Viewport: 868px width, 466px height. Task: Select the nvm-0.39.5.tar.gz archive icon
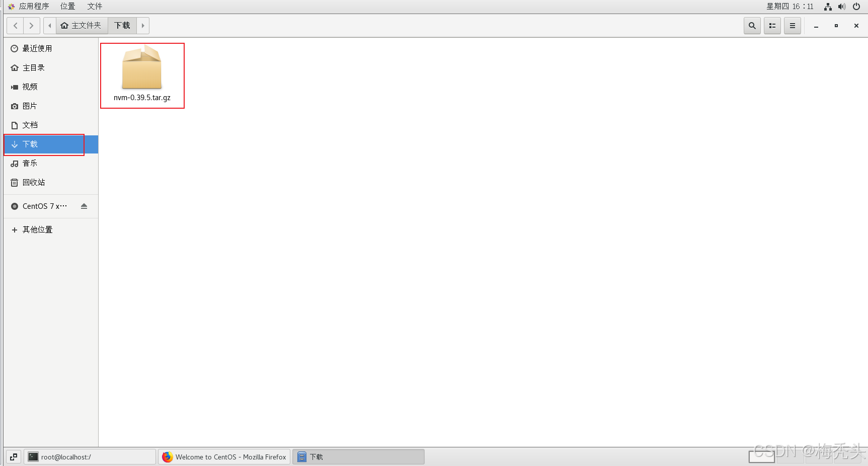(142, 67)
